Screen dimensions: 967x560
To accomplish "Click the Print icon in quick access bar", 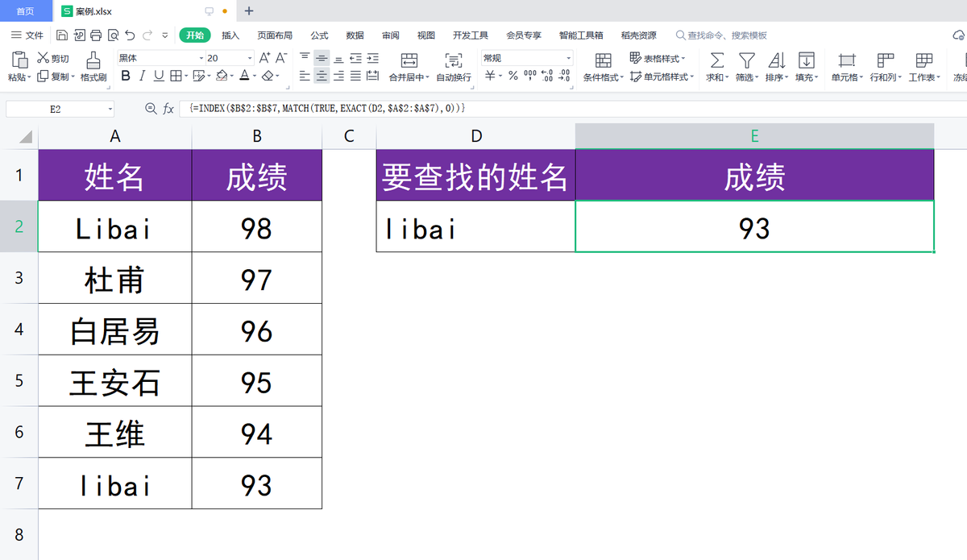I will (96, 35).
